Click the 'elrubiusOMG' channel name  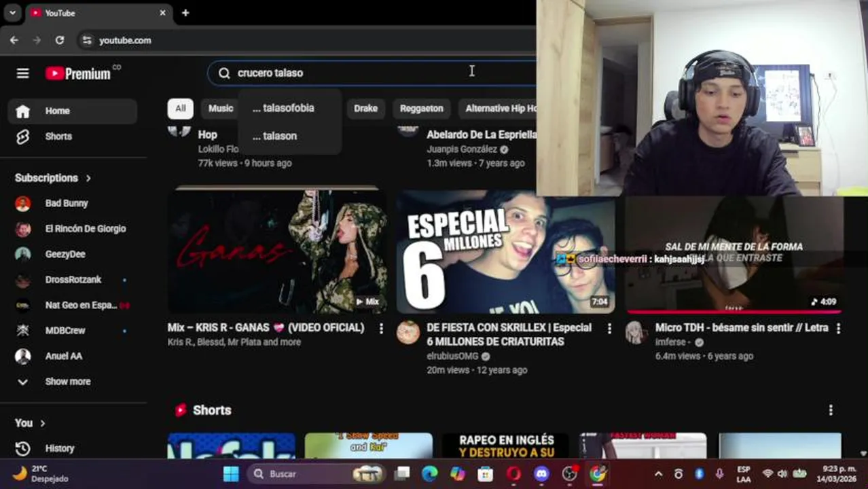pyautogui.click(x=452, y=356)
